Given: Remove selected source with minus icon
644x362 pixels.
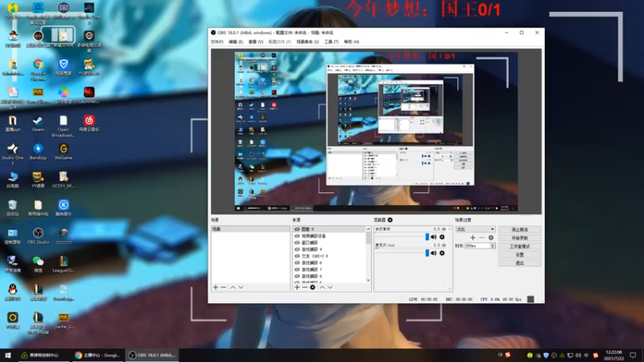Looking at the screenshot, I should tap(305, 287).
